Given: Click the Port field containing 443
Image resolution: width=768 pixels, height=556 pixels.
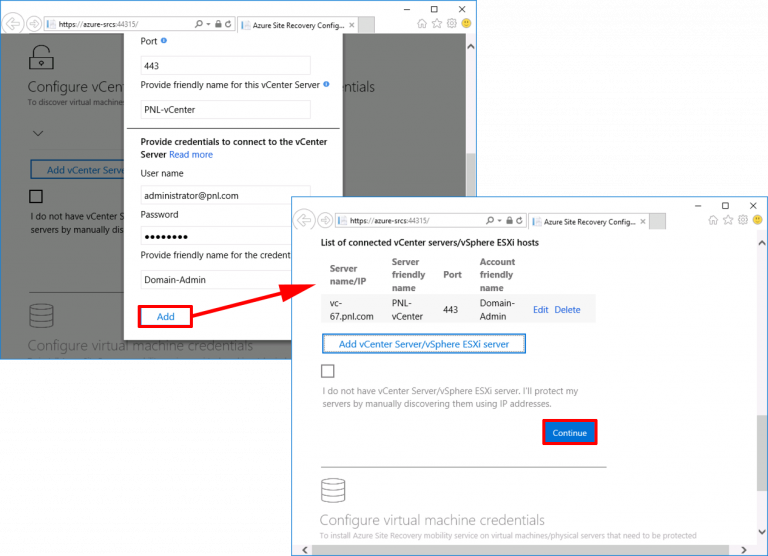Looking at the screenshot, I should [x=225, y=66].
